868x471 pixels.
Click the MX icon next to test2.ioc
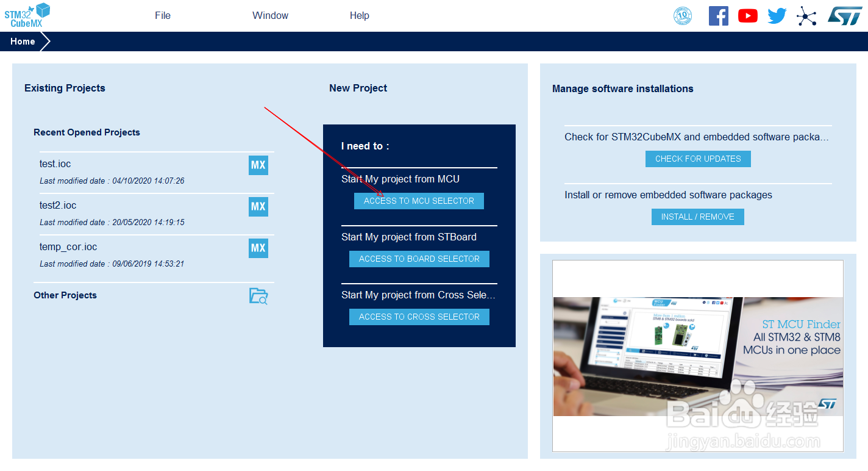point(258,207)
